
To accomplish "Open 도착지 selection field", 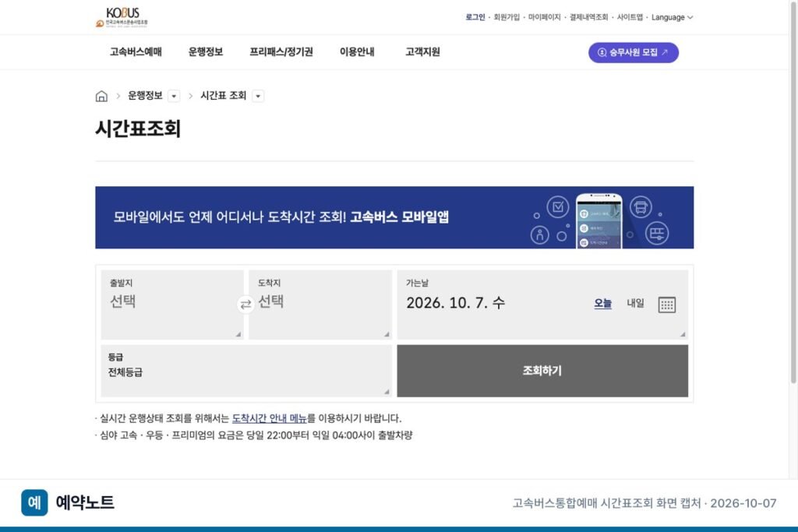I will [320, 304].
